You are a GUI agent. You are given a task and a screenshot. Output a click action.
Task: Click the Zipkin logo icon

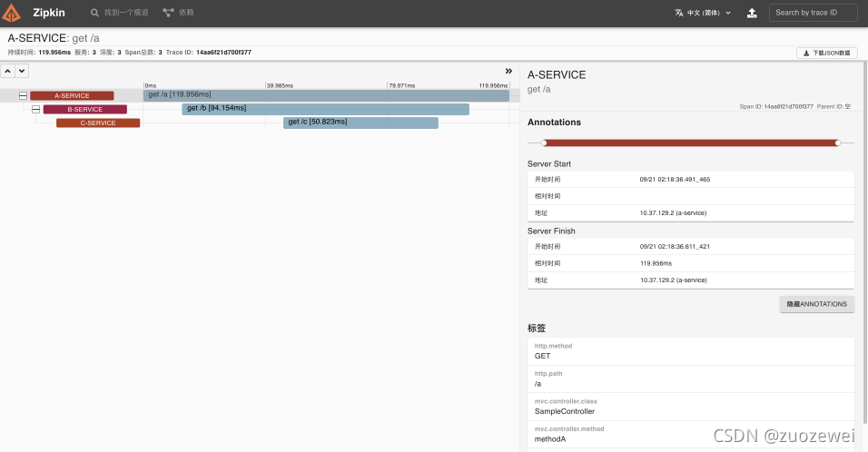pos(11,14)
